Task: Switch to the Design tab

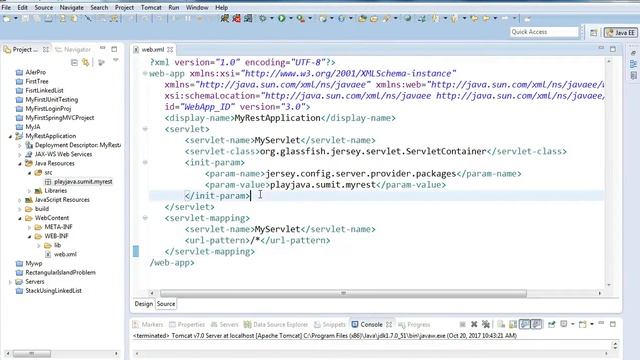Action: 144,304
